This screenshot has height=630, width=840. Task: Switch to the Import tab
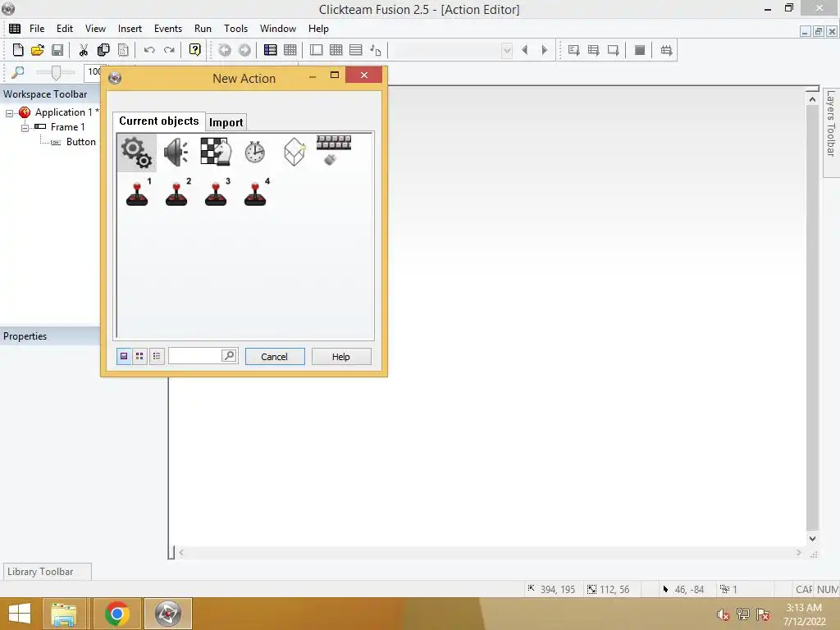[226, 123]
